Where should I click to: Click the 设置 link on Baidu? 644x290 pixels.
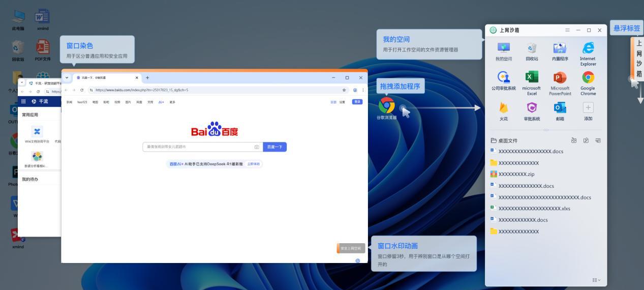[x=342, y=102]
